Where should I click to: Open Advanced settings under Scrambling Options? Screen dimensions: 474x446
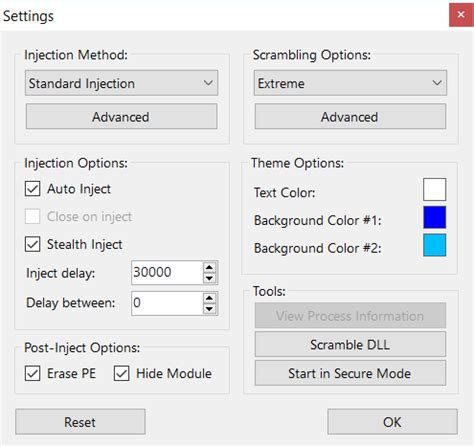pos(350,117)
